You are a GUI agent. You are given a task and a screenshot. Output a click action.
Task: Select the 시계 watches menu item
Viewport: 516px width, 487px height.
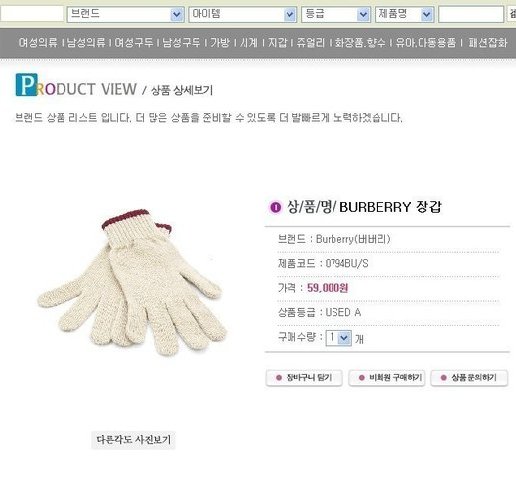point(249,43)
